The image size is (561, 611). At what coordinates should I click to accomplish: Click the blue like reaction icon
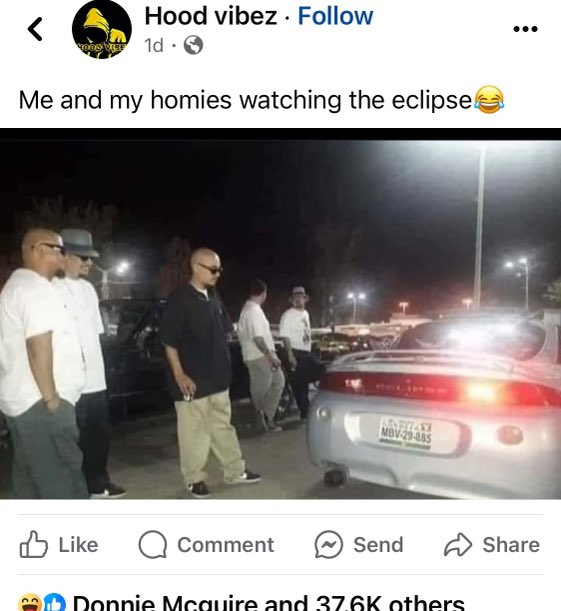pos(54,602)
